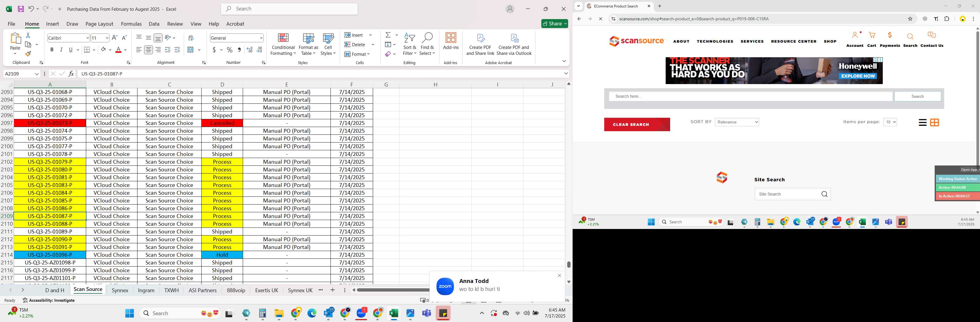Click the Decrease Indent icon
The width and height of the screenshot is (980, 322).
(168, 50)
